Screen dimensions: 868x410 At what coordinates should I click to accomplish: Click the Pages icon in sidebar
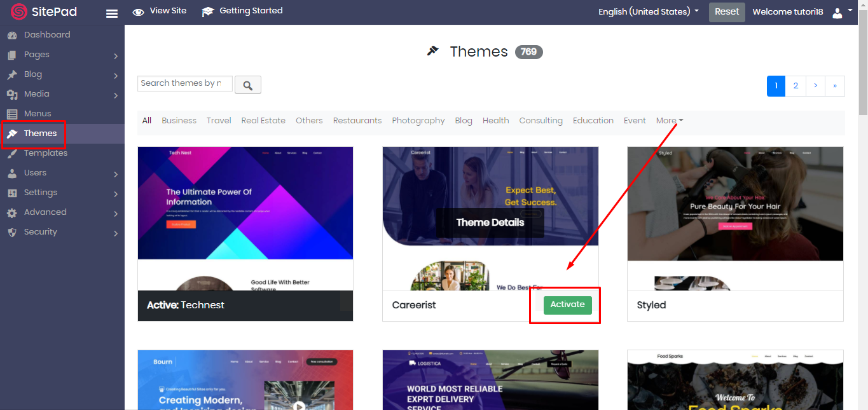coord(12,55)
